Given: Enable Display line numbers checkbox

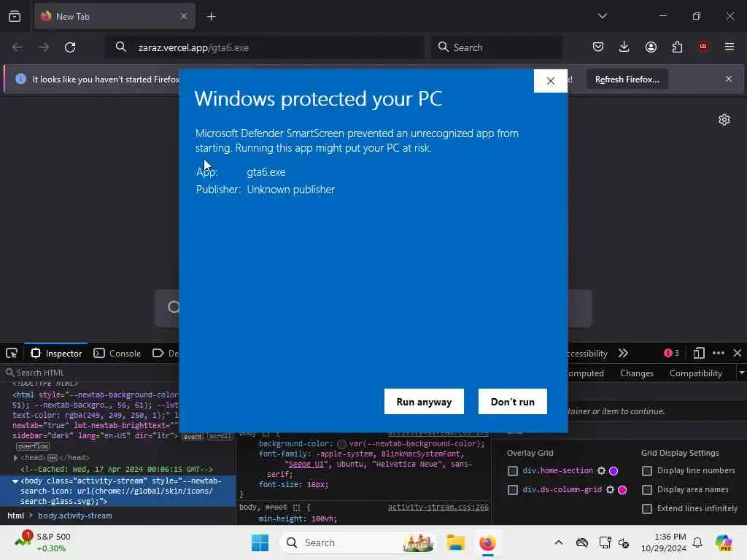Looking at the screenshot, I should 646,471.
